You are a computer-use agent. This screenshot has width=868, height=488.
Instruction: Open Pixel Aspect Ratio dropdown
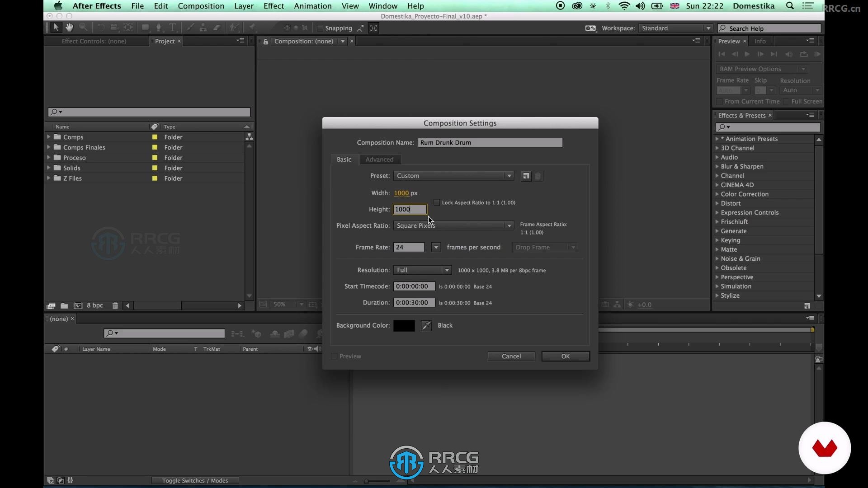coord(453,225)
